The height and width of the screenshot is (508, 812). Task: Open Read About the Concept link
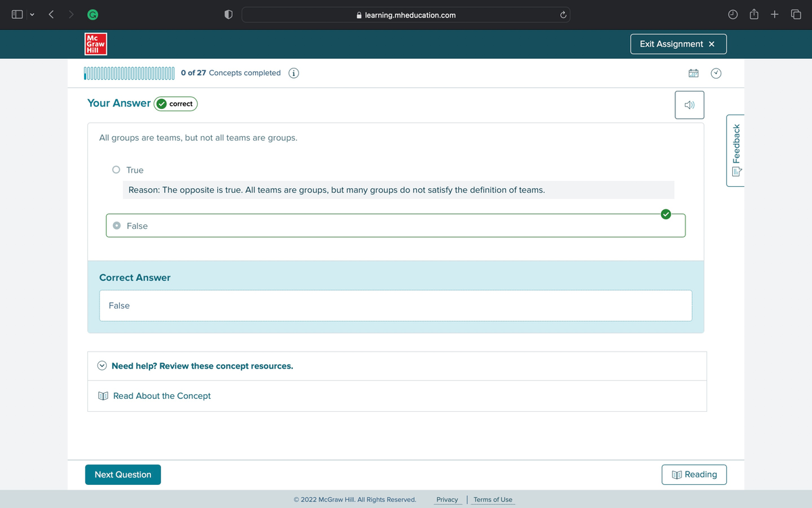tap(162, 396)
